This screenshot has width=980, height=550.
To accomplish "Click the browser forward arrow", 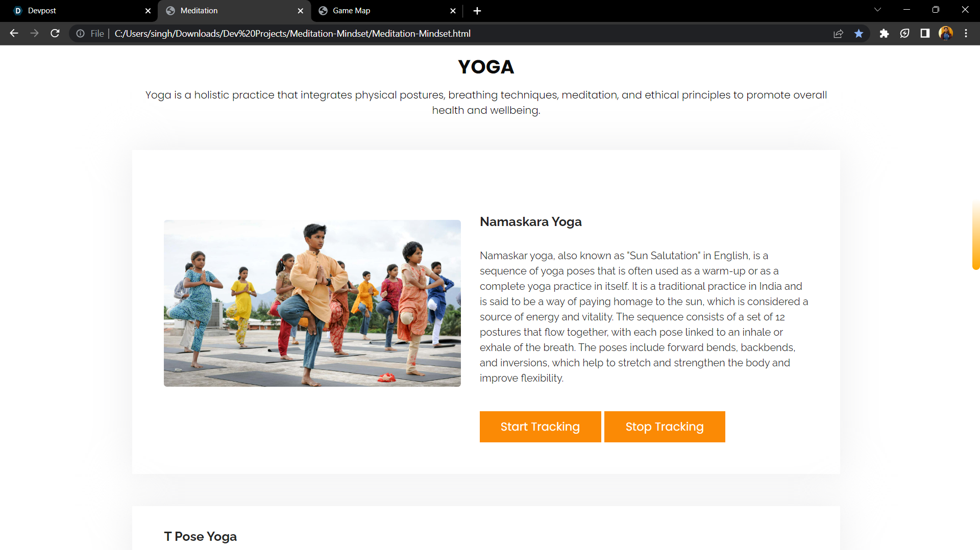I will [34, 33].
